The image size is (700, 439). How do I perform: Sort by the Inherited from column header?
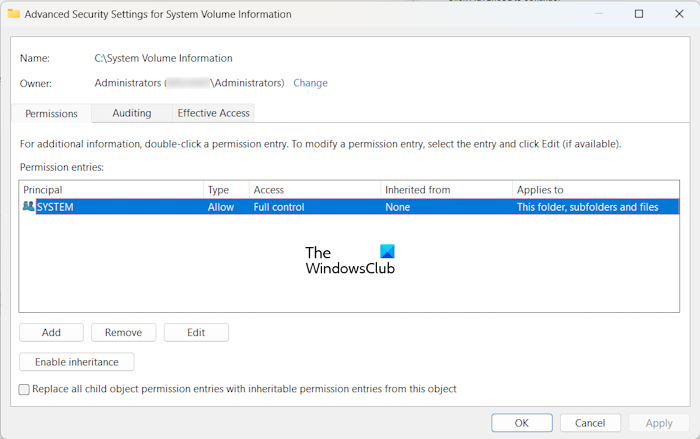coord(445,189)
